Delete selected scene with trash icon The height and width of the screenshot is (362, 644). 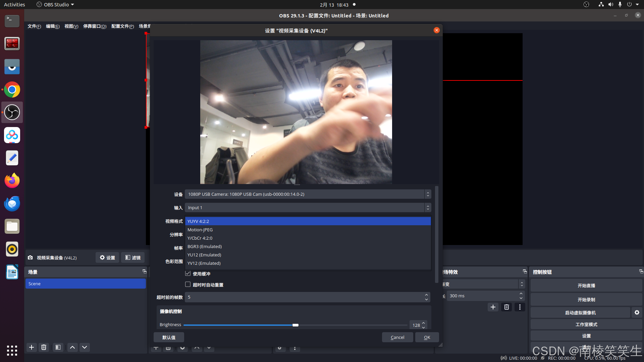coord(44,347)
